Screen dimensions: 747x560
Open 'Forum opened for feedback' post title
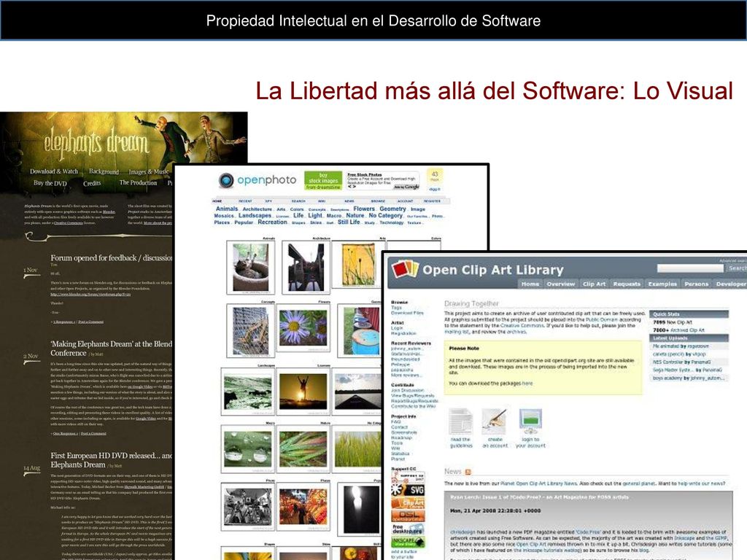click(112, 257)
